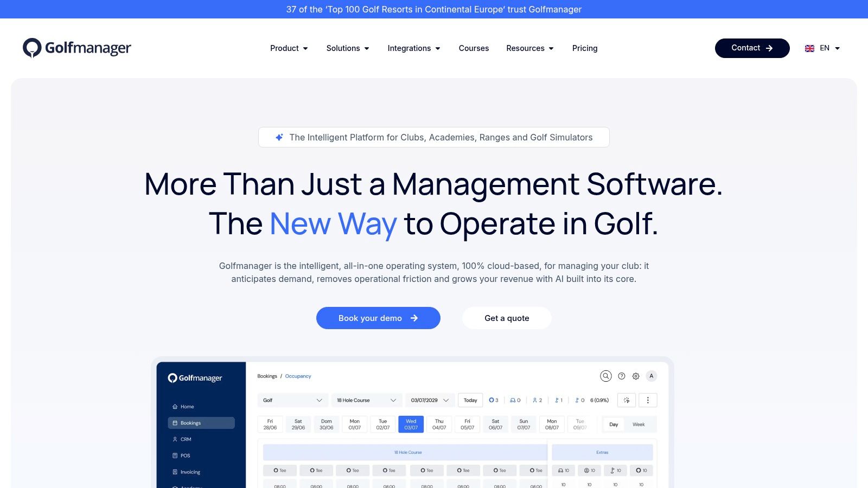Click the Contact button
Image resolution: width=868 pixels, height=488 pixels.
point(752,48)
